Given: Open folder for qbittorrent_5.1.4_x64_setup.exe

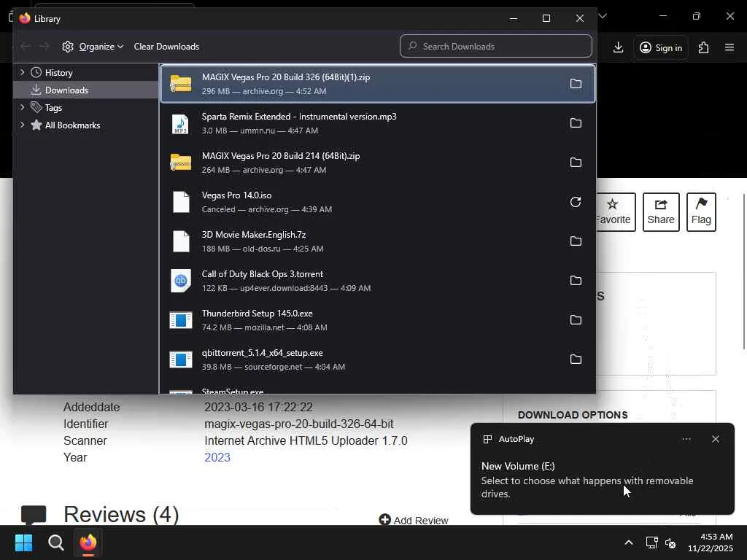Looking at the screenshot, I should click(x=576, y=359).
